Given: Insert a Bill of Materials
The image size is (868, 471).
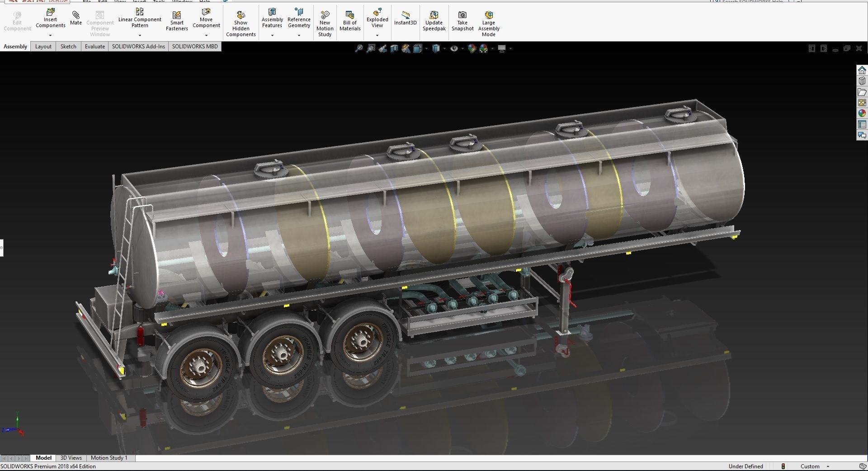Looking at the screenshot, I should point(350,21).
